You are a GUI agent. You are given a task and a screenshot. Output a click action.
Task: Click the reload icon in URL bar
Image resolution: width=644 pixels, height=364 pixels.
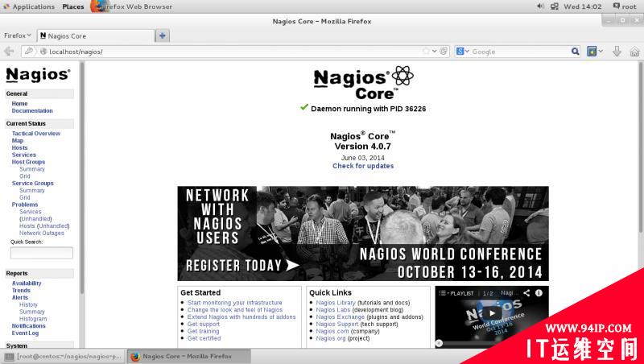coord(444,52)
